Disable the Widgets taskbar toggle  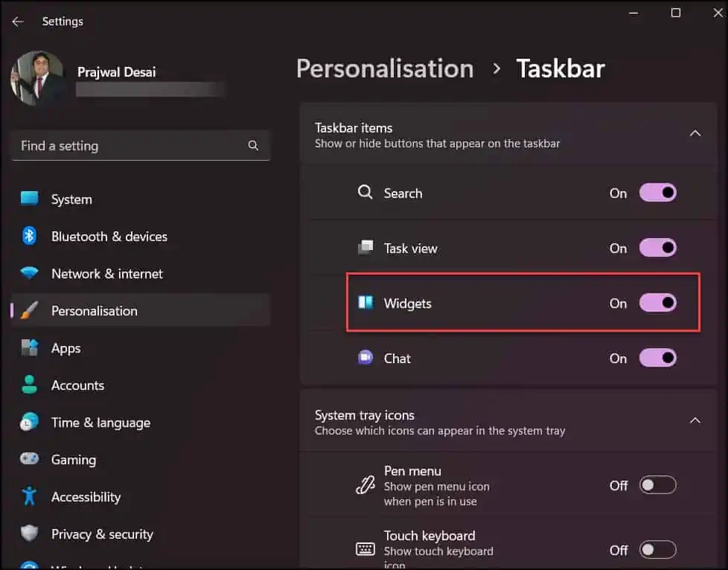[x=658, y=303]
